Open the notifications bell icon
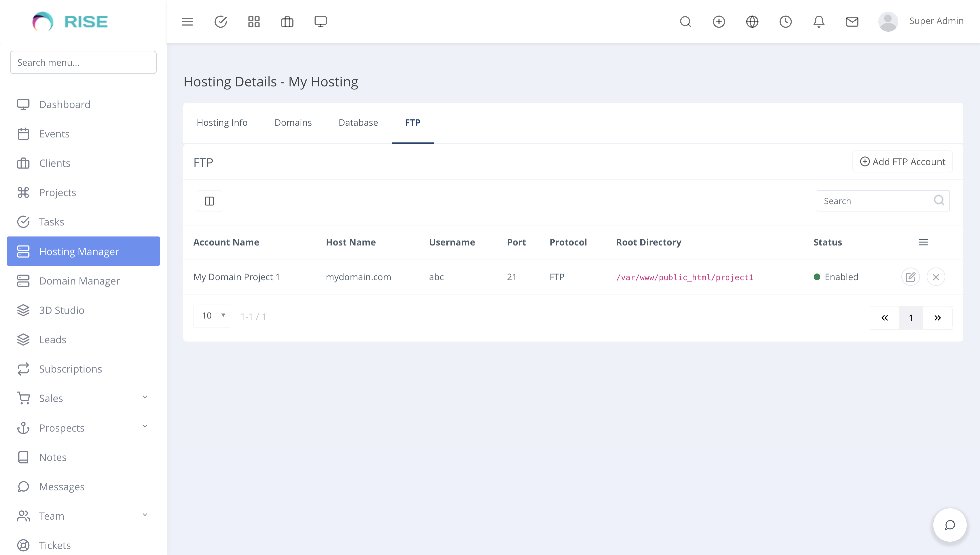980x555 pixels. click(819, 22)
